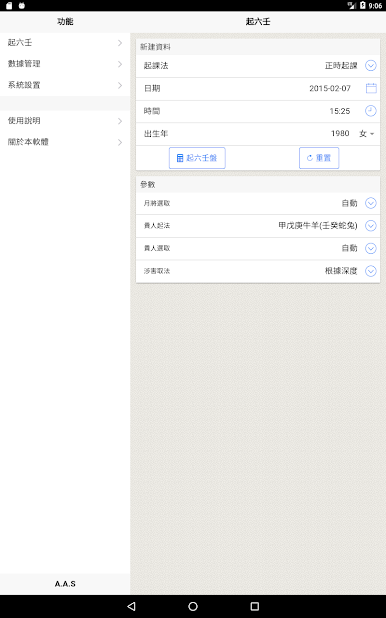Expand the 涉害取法 dropdown circle icon
386x618 pixels.
coord(371,271)
